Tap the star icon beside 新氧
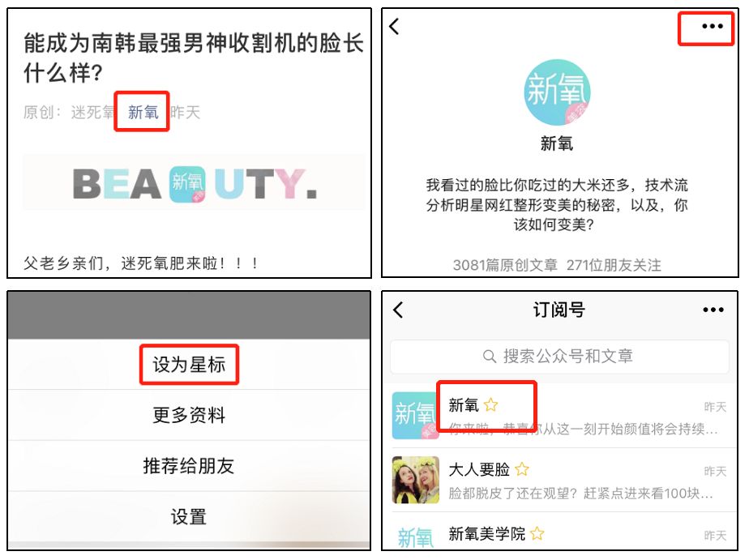749x560 pixels. click(x=490, y=405)
